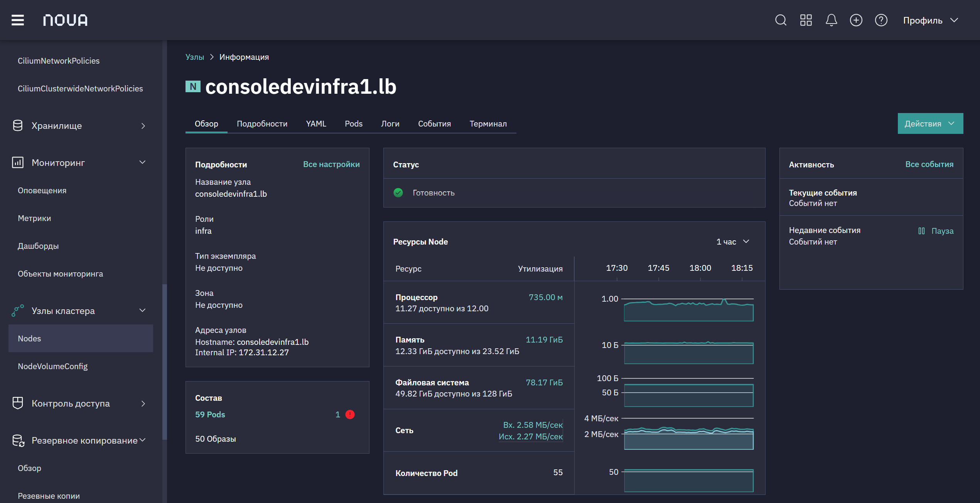Click the Резервное копирование backup icon
Image resolution: width=980 pixels, height=503 pixels.
[18, 441]
